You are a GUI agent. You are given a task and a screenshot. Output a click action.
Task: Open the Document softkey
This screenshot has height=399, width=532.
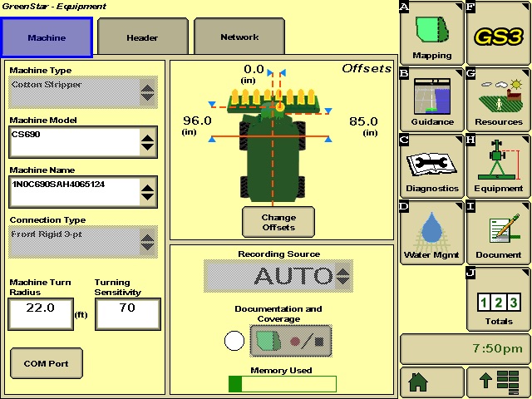pos(498,233)
